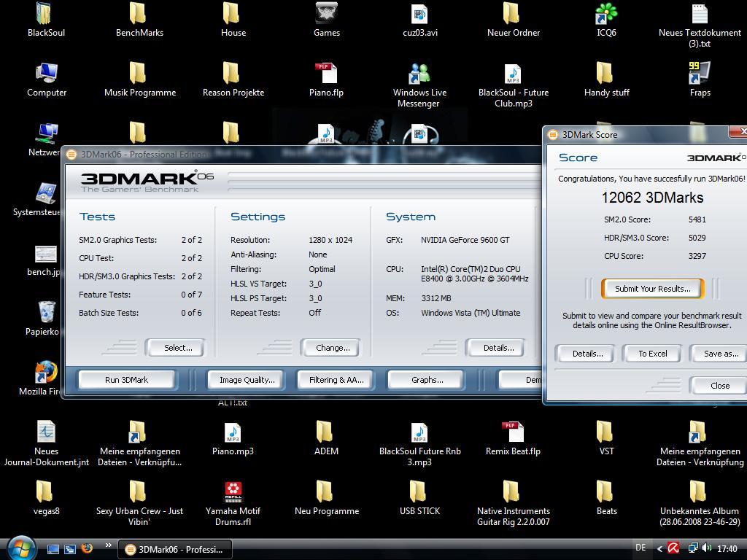Click Submit Your Results... button
Screen dimensions: 747x560
(652, 289)
